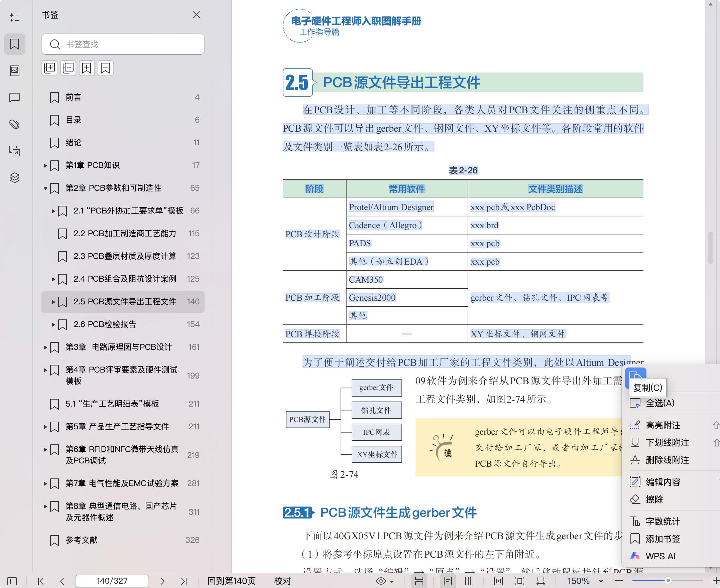The width and height of the screenshot is (720, 588).
Task: Toggle the sidebar panel icon in status bar
Action: (x=12, y=581)
